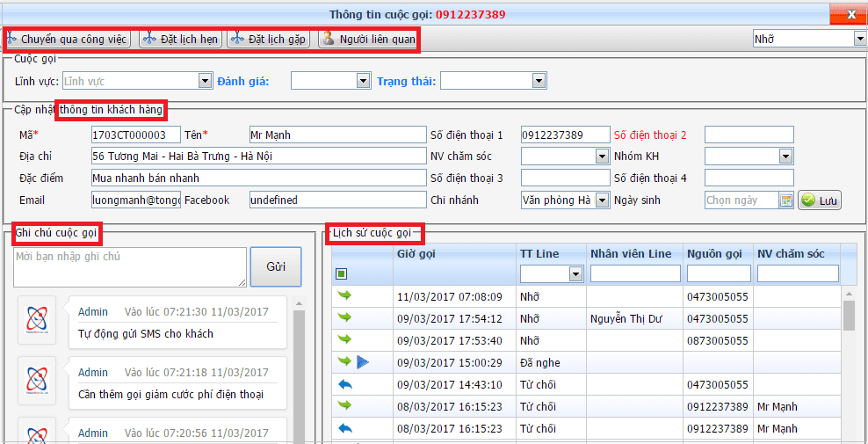Open the TT Line filter dropdown
The width and height of the screenshot is (868, 444).
tap(576, 274)
